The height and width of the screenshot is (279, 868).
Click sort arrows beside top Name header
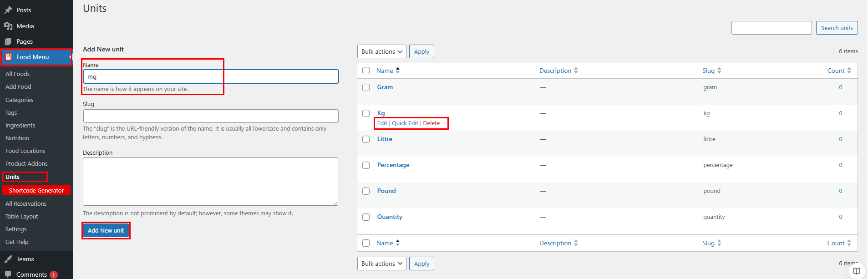[398, 71]
